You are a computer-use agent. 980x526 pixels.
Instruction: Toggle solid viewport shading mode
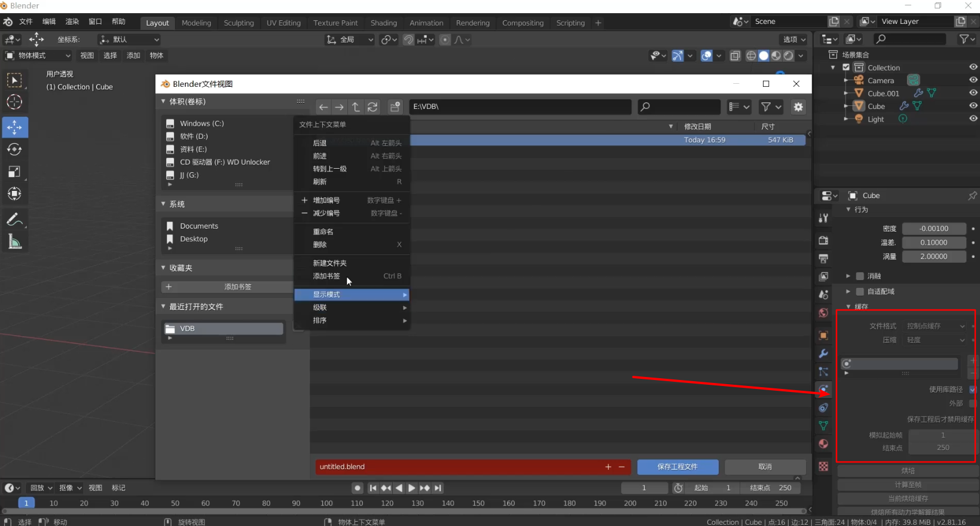pyautogui.click(x=764, y=56)
